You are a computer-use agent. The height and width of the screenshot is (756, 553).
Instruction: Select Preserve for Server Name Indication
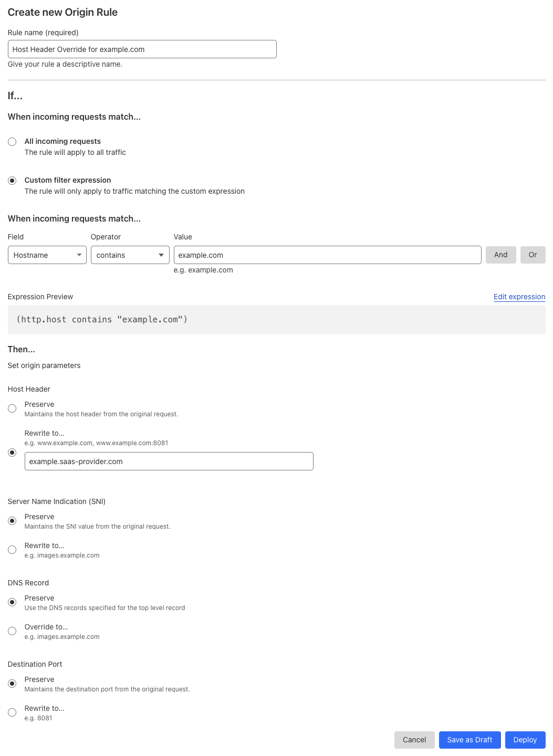[12, 520]
